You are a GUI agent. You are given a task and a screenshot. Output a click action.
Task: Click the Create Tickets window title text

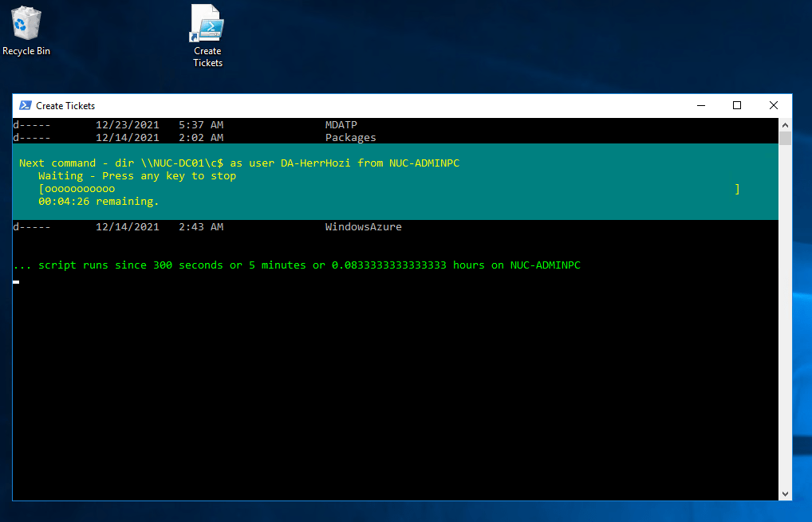(65, 106)
